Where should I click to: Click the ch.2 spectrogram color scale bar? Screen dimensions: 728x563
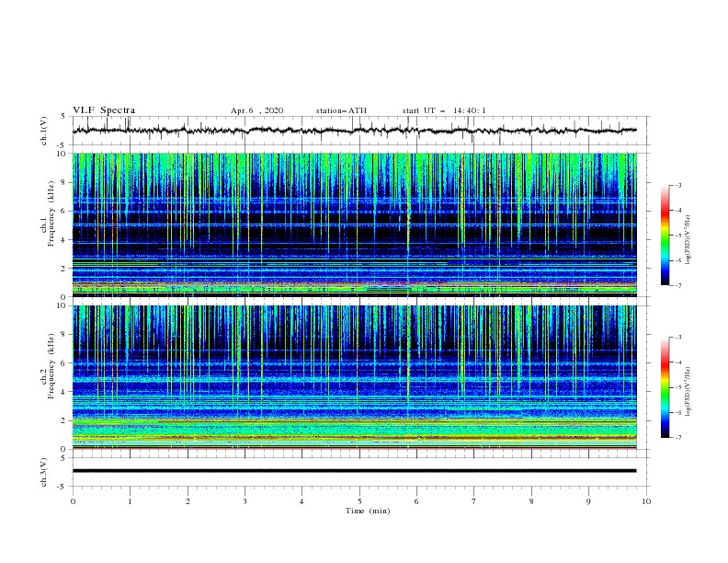pos(665,387)
